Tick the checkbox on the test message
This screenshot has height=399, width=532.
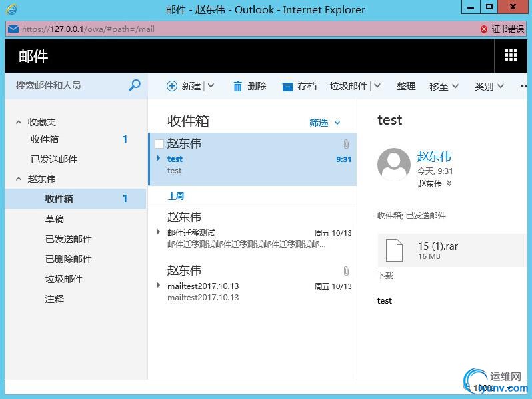tap(159, 144)
